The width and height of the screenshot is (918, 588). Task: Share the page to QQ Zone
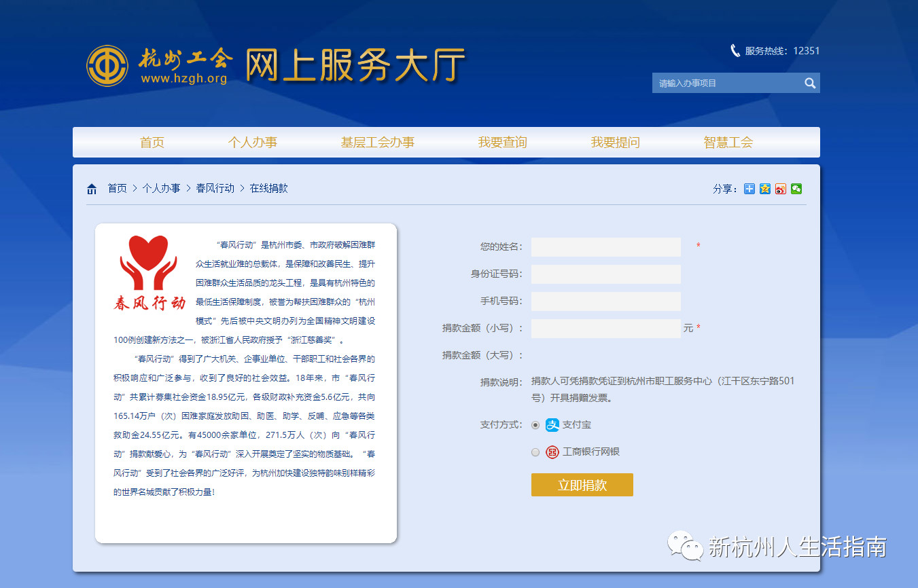click(x=765, y=189)
